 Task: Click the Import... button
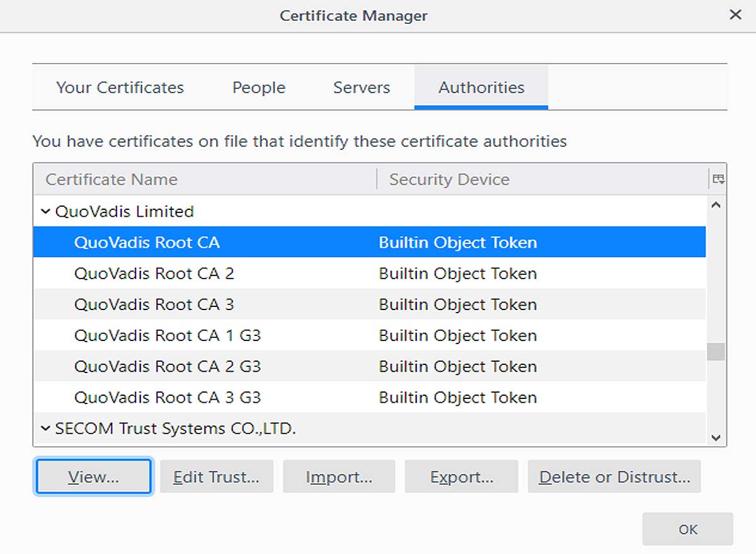click(x=339, y=476)
